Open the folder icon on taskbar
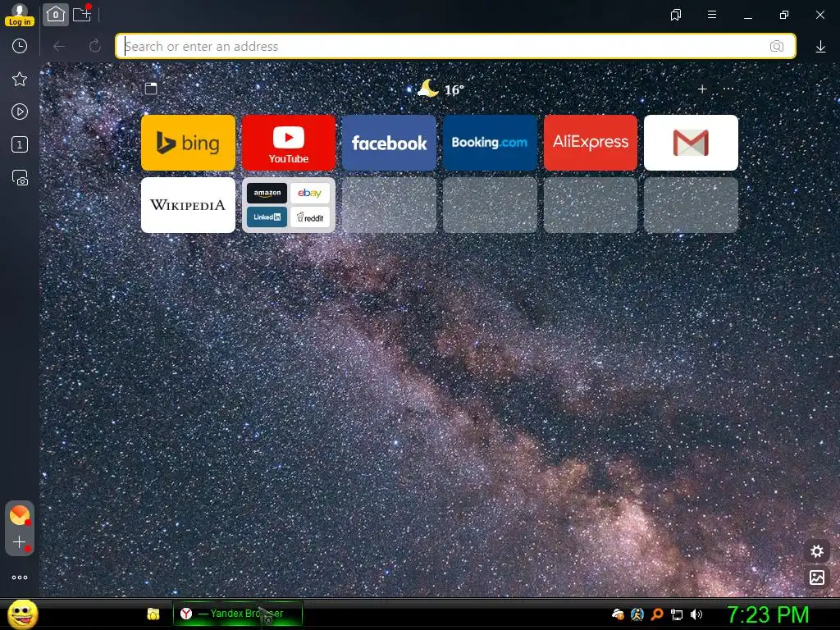 tap(153, 614)
